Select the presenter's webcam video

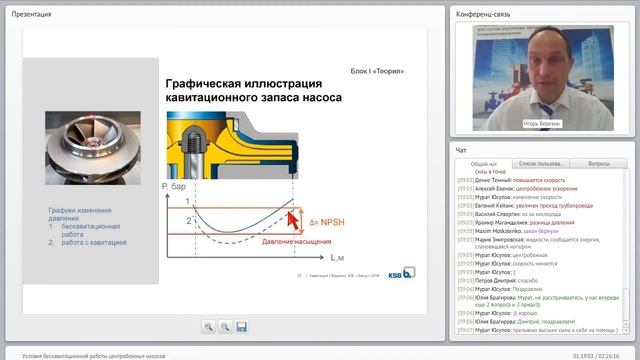point(543,78)
